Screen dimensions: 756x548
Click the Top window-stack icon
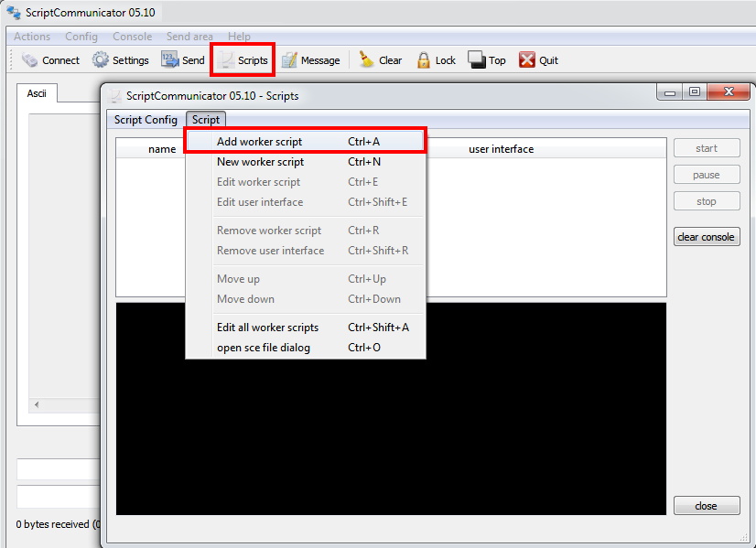click(476, 60)
